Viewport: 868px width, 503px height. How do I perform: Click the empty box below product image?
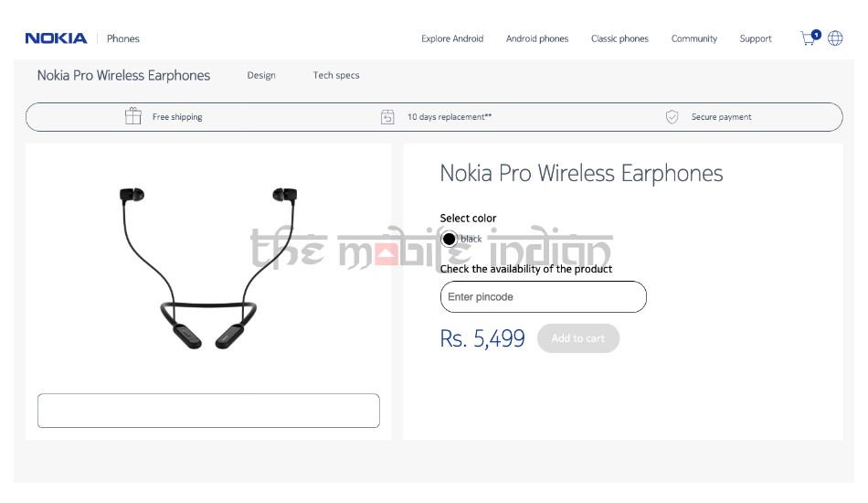click(208, 411)
